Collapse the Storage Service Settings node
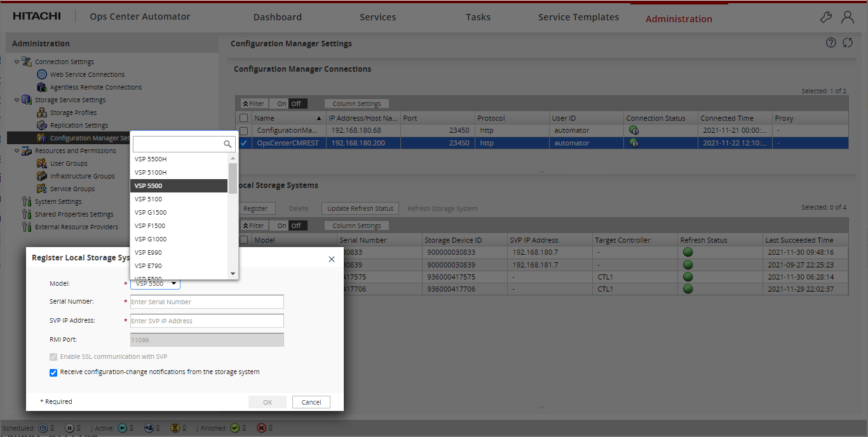This screenshot has height=437, width=868. (x=17, y=100)
